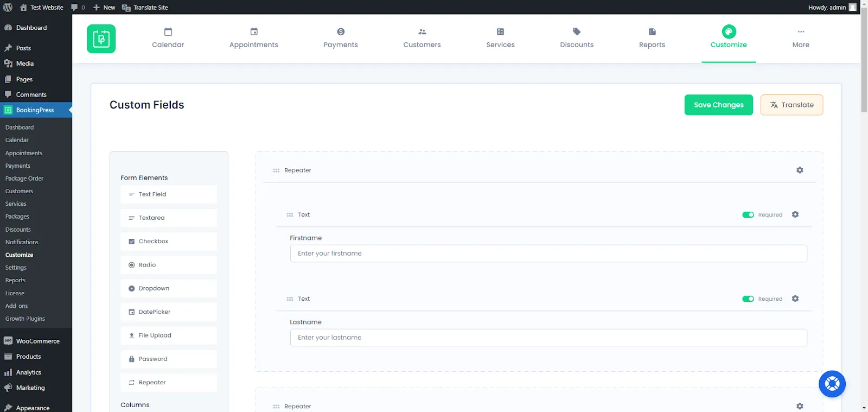The height and width of the screenshot is (412, 868).
Task: Add a Dropdown form element
Action: click(x=169, y=288)
